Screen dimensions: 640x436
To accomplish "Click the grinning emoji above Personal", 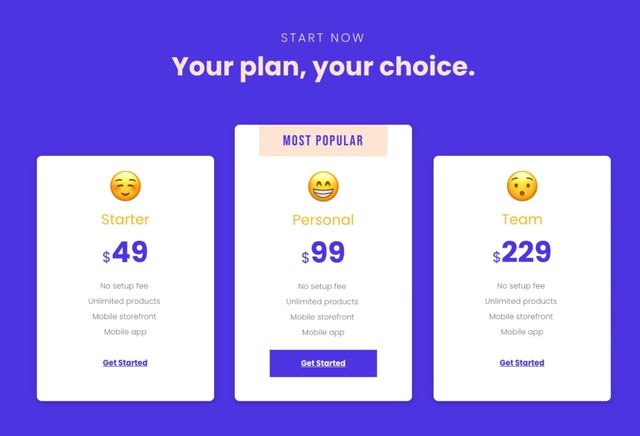I will [323, 187].
